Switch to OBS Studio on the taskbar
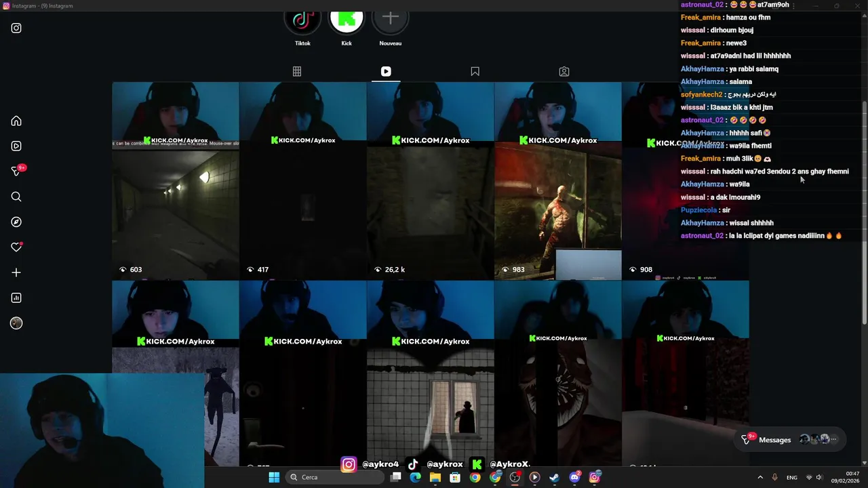The height and width of the screenshot is (488, 868). point(515,477)
